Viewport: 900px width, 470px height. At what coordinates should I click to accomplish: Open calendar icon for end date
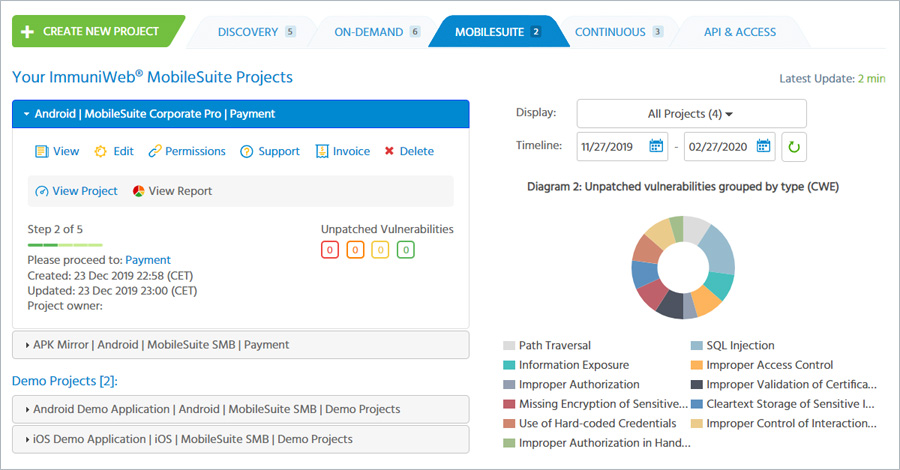pyautogui.click(x=763, y=146)
